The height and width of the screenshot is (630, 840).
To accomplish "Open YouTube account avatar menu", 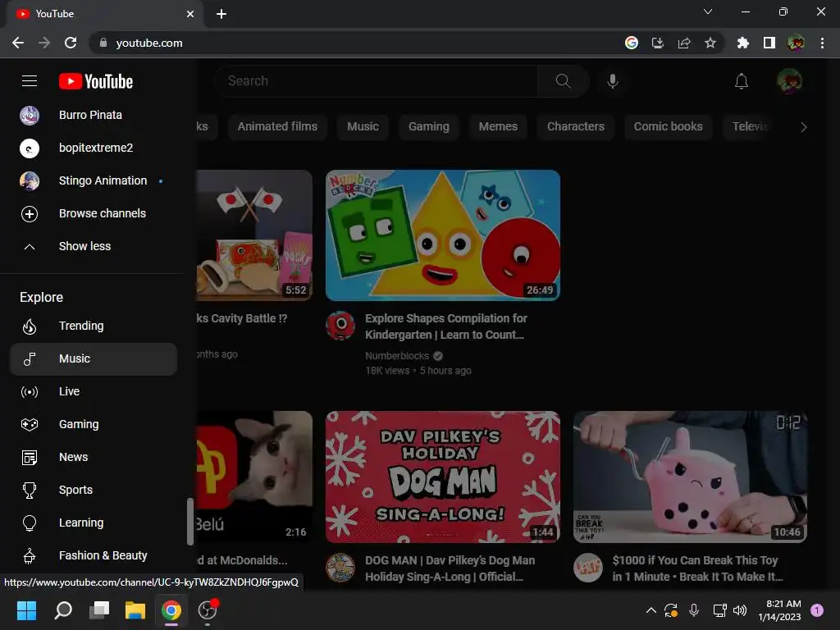I will point(789,81).
